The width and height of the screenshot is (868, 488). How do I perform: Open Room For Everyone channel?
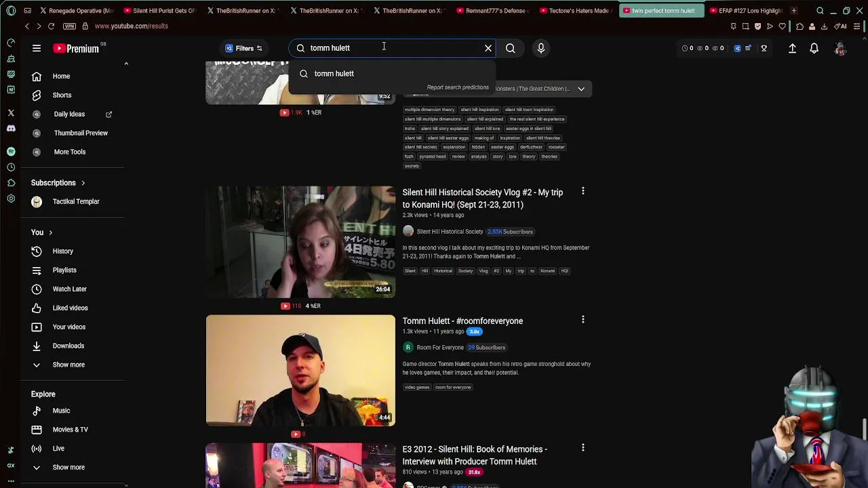click(440, 348)
